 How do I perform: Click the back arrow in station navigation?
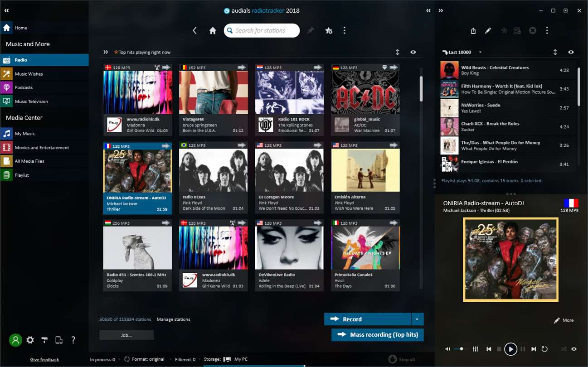195,30
